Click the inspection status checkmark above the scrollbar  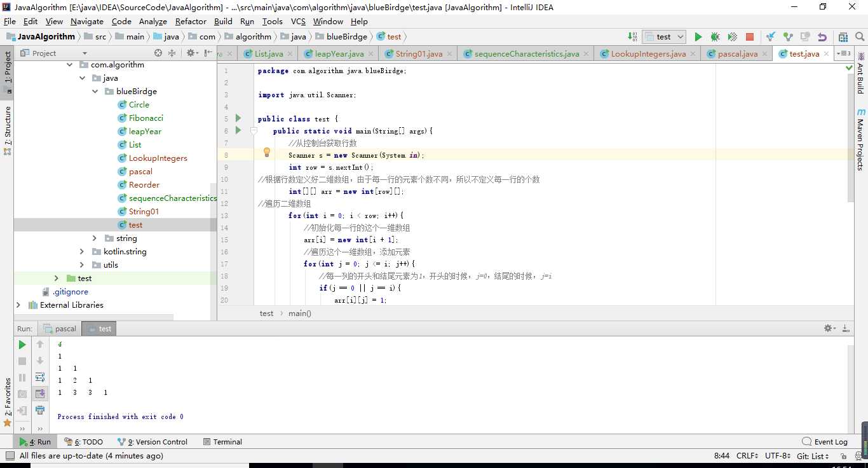pyautogui.click(x=850, y=67)
